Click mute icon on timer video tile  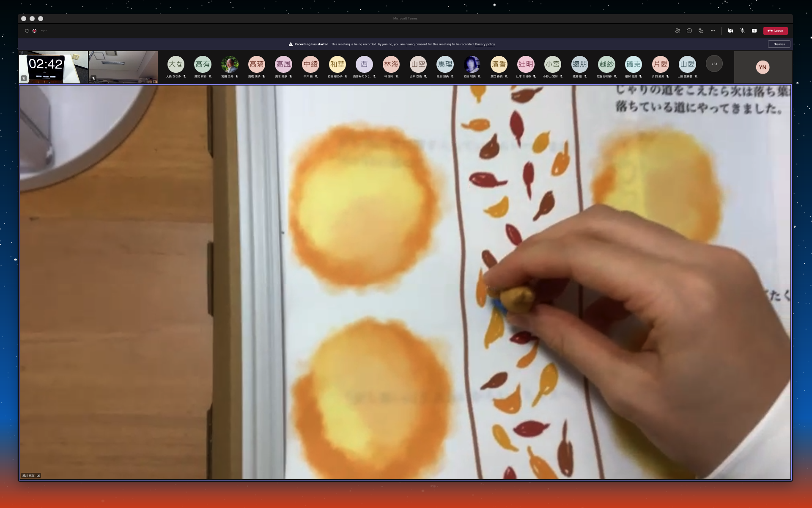[24, 78]
